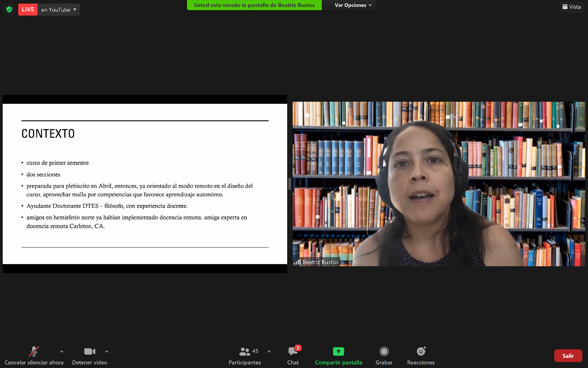Expand video options arrow beside camera
Screen dimensions: 588x368
pyautogui.click(x=107, y=351)
